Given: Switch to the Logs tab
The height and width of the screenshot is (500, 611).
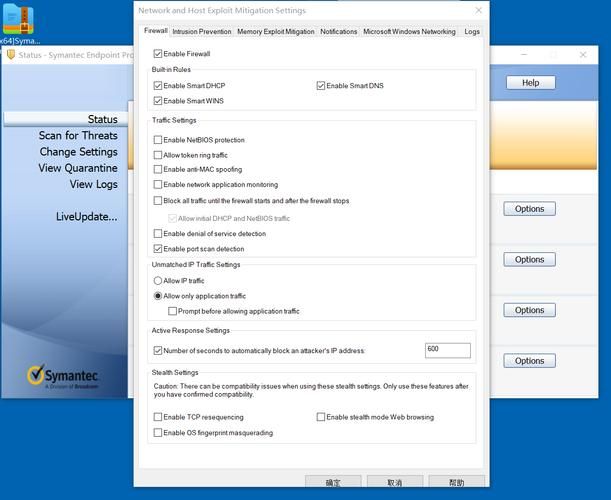Looking at the screenshot, I should [x=472, y=32].
